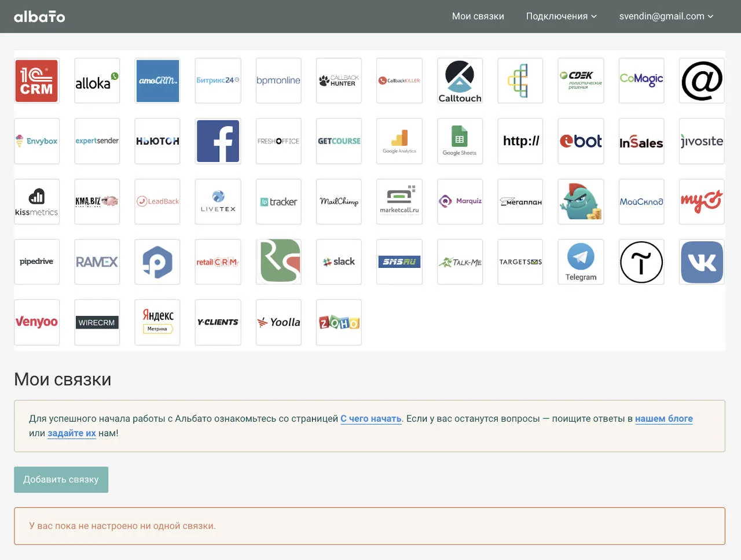The width and height of the screenshot is (741, 560).
Task: Select the kissmetrics icon tile
Action: [x=36, y=201]
